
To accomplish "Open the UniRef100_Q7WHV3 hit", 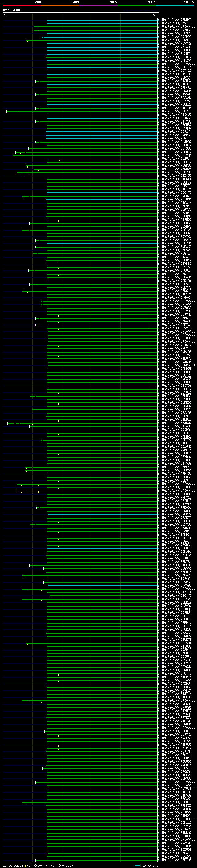I will click(177, 20).
